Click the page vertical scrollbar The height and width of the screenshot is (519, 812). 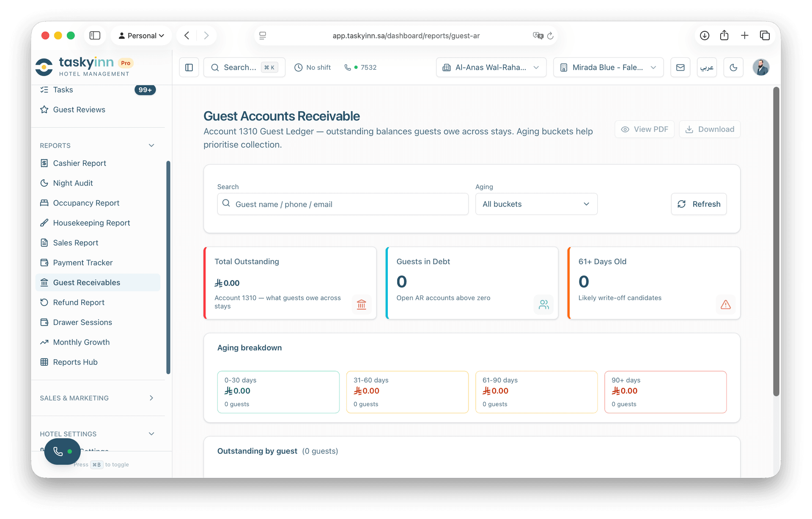pos(776,241)
